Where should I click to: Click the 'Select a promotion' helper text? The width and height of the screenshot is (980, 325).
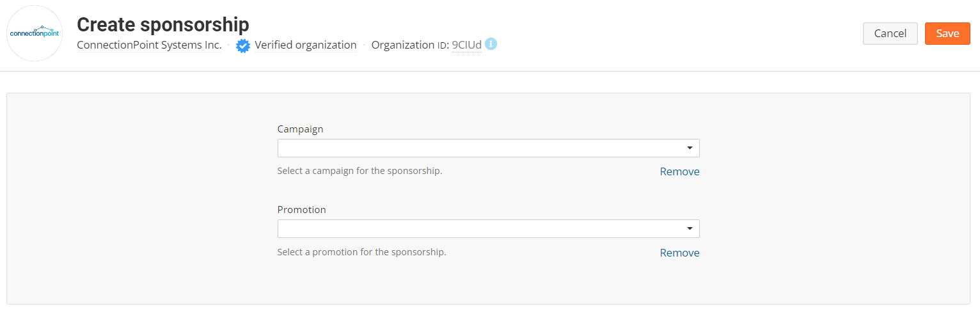pyautogui.click(x=361, y=252)
